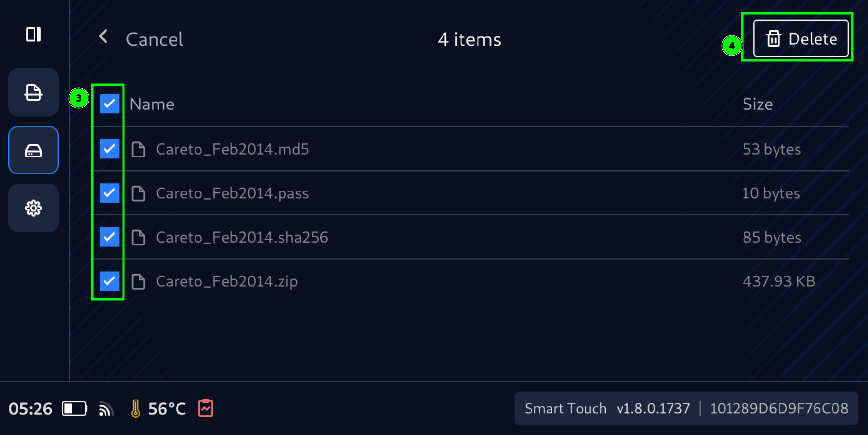Toggle the select-all checkbox beside Name
The image size is (868, 435).
(x=109, y=104)
